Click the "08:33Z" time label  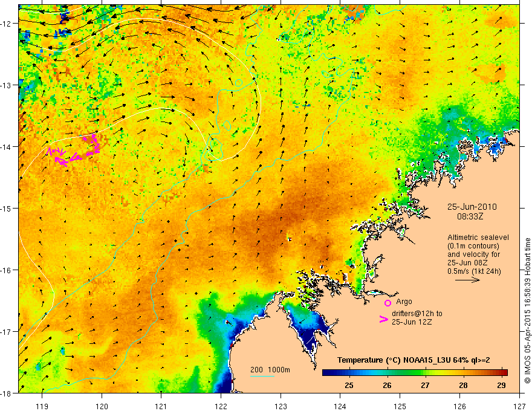click(x=470, y=216)
